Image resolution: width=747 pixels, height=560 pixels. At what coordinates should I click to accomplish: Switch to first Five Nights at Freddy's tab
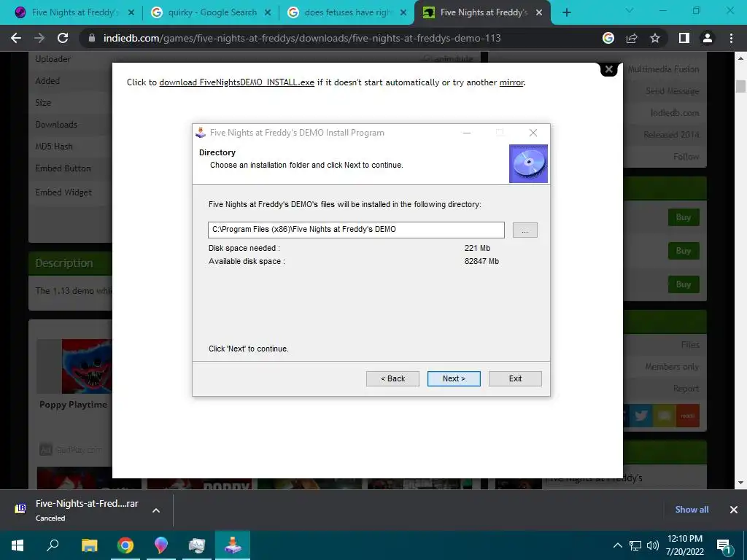click(75, 12)
